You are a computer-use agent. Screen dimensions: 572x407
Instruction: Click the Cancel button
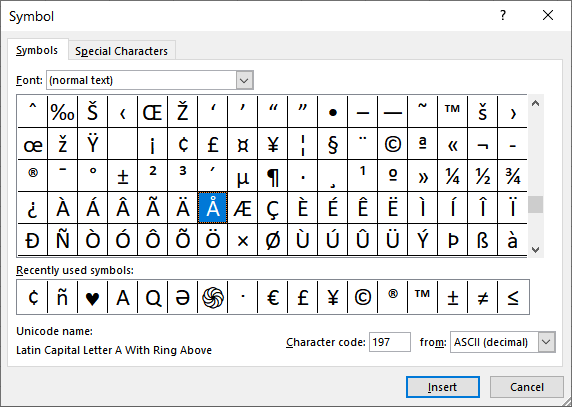[x=527, y=387]
